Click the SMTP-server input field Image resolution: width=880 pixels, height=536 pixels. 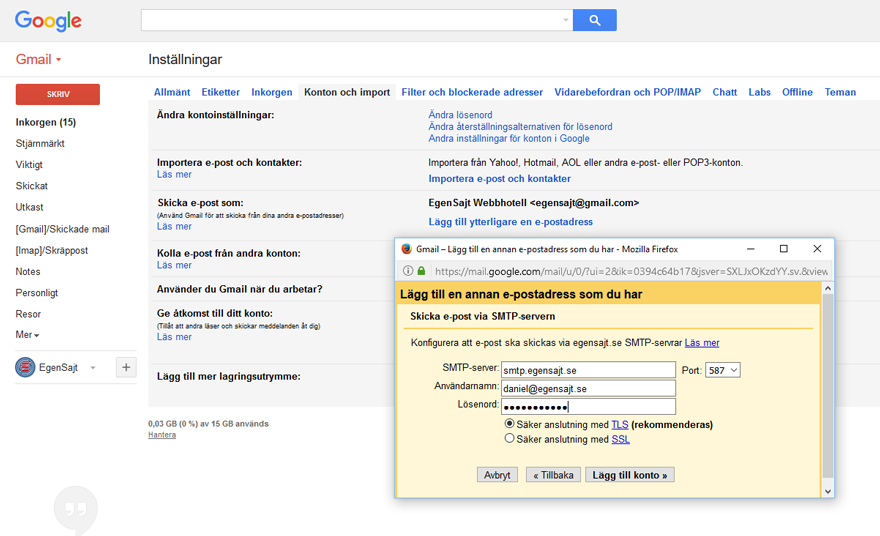point(588,370)
